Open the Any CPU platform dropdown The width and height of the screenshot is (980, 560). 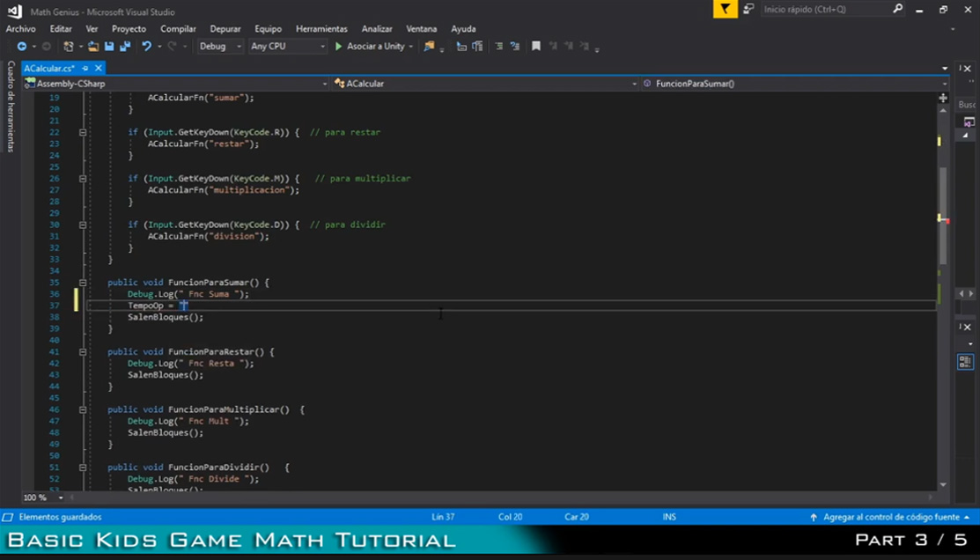(x=287, y=47)
